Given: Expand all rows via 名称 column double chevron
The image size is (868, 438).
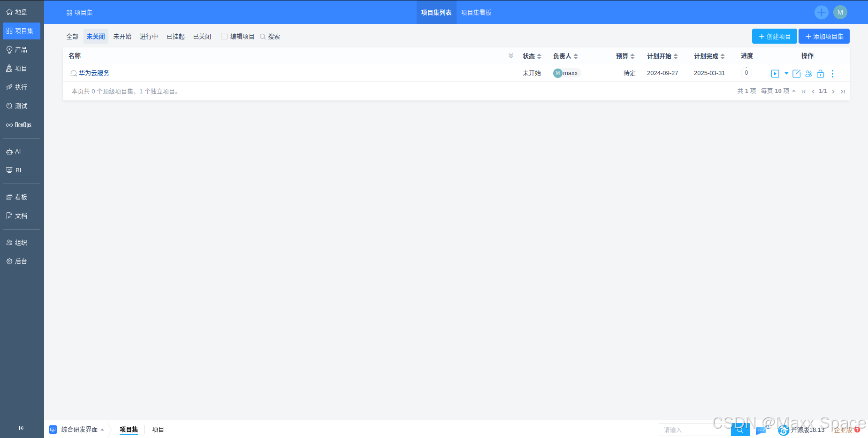Looking at the screenshot, I should (x=511, y=56).
